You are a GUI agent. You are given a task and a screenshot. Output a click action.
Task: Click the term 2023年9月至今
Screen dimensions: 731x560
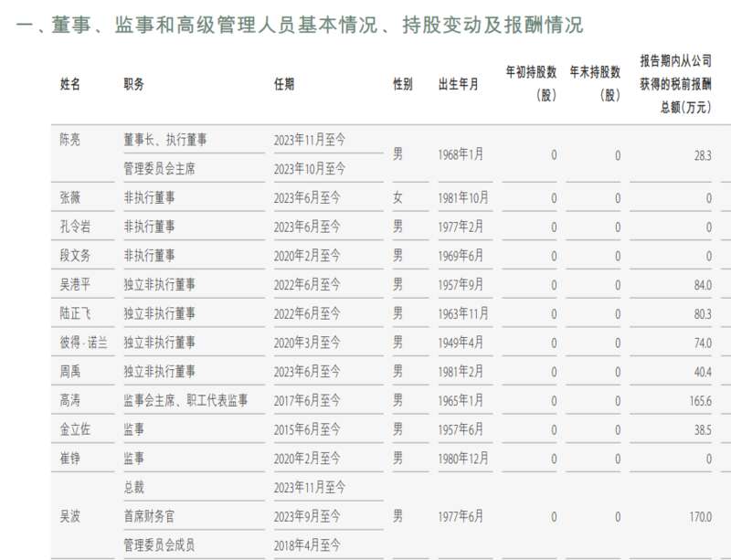(x=307, y=516)
